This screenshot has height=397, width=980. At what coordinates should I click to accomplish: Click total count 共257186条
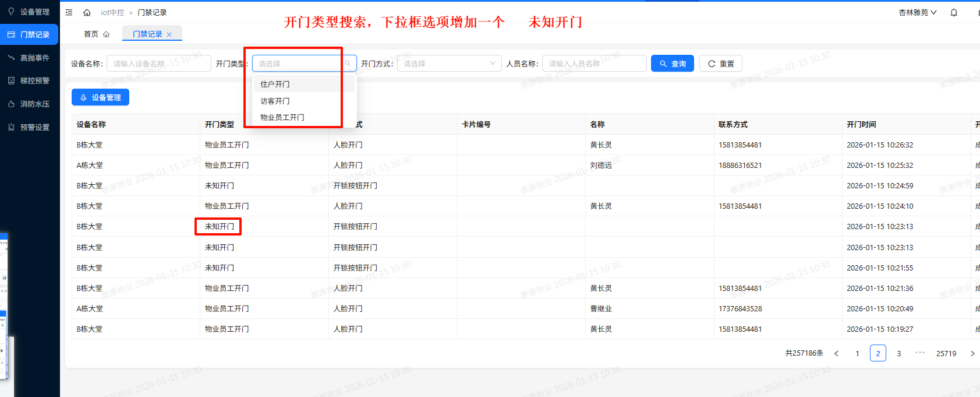[804, 353]
